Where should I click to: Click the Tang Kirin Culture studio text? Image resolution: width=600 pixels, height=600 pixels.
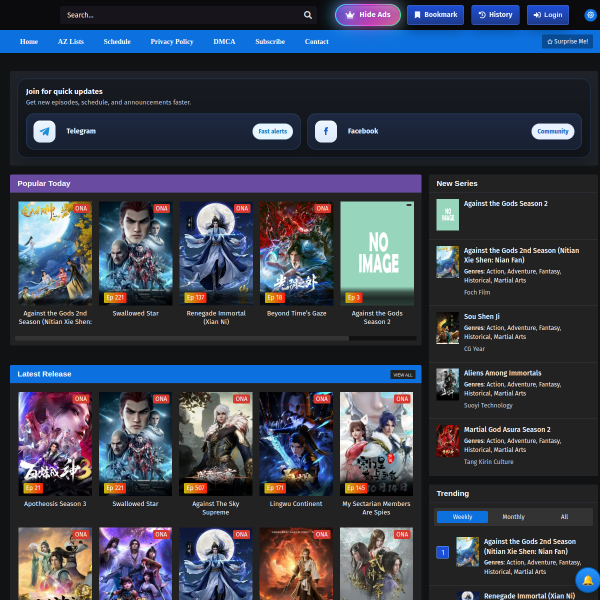[x=488, y=462]
